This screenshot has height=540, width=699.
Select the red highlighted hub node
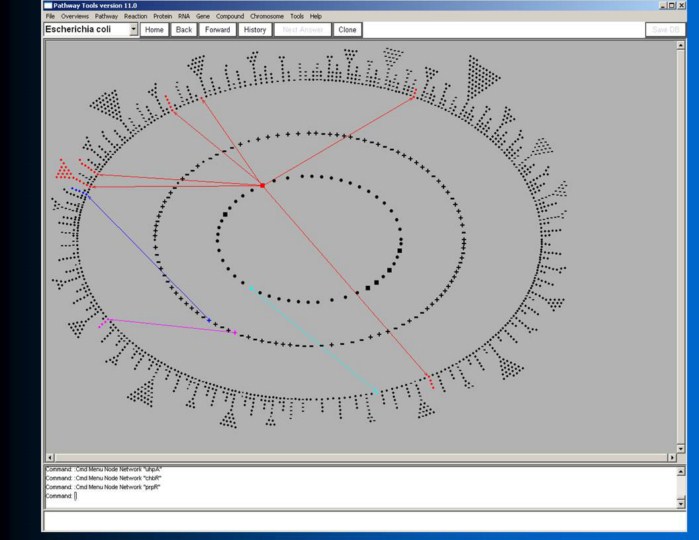point(262,185)
